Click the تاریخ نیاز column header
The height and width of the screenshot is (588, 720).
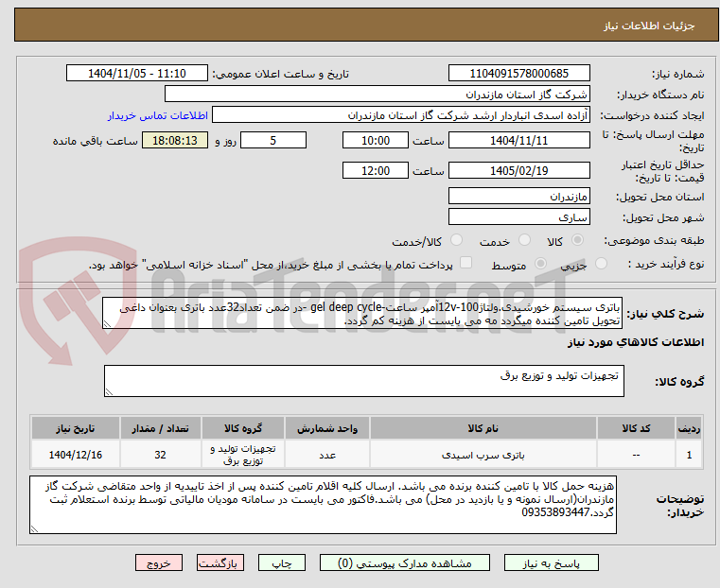click(76, 428)
